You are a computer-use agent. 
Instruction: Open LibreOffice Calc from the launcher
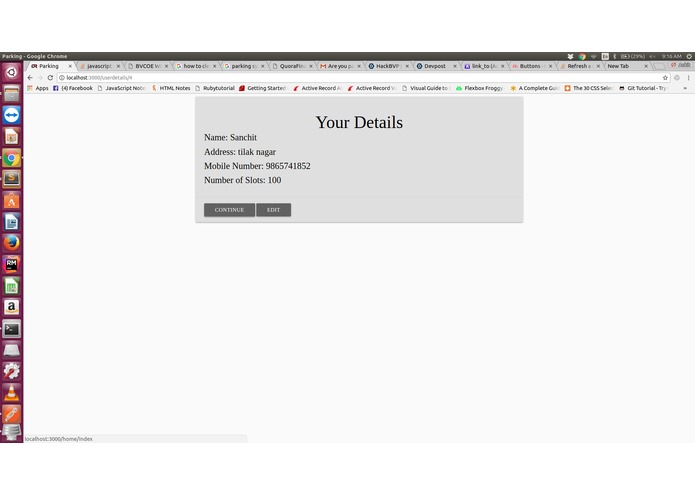click(12, 286)
